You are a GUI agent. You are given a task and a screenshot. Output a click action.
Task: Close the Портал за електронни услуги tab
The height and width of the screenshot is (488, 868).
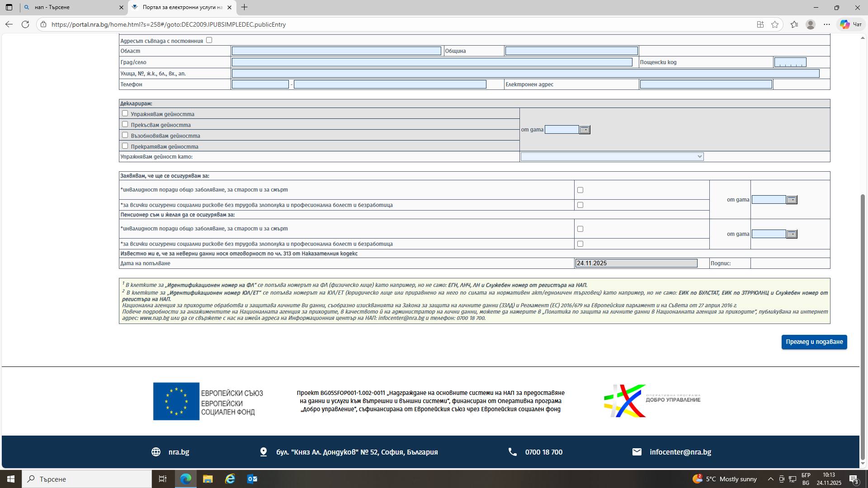click(229, 8)
